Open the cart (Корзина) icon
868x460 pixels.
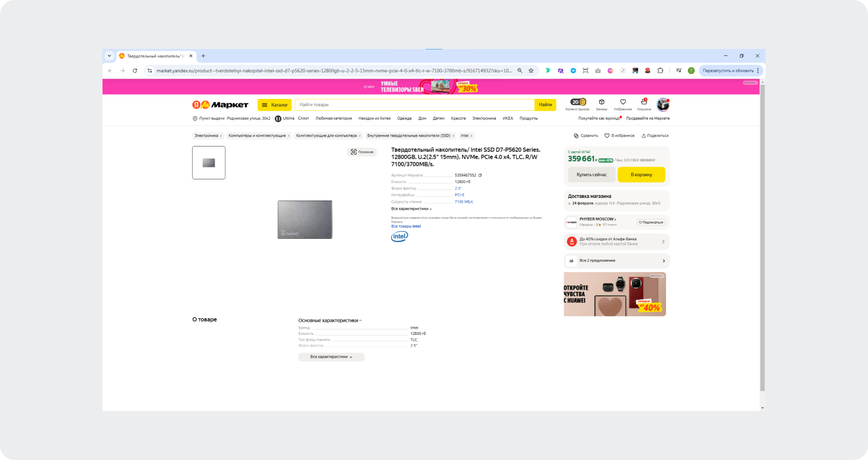pos(644,102)
